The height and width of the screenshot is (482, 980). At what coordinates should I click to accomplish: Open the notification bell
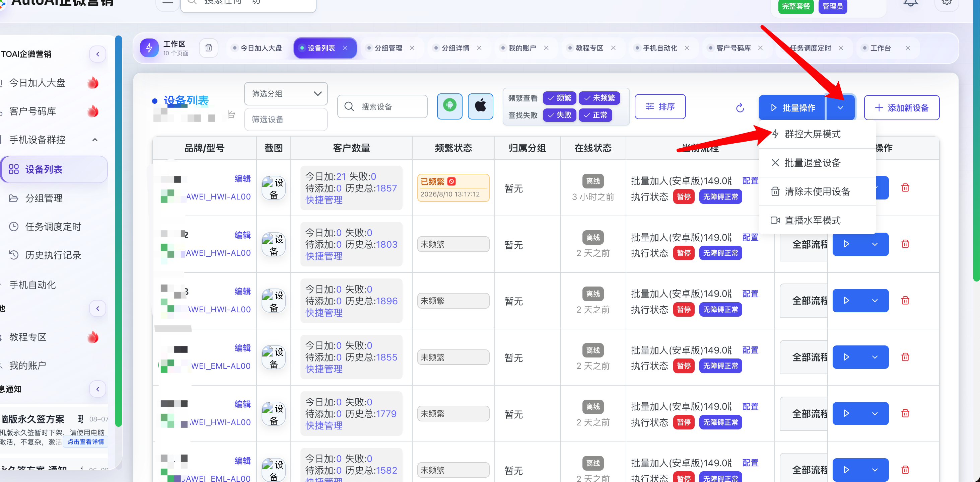(910, 3)
